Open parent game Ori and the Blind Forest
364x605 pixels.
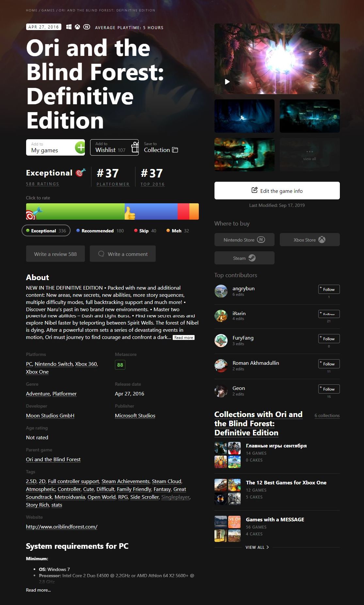pos(53,459)
